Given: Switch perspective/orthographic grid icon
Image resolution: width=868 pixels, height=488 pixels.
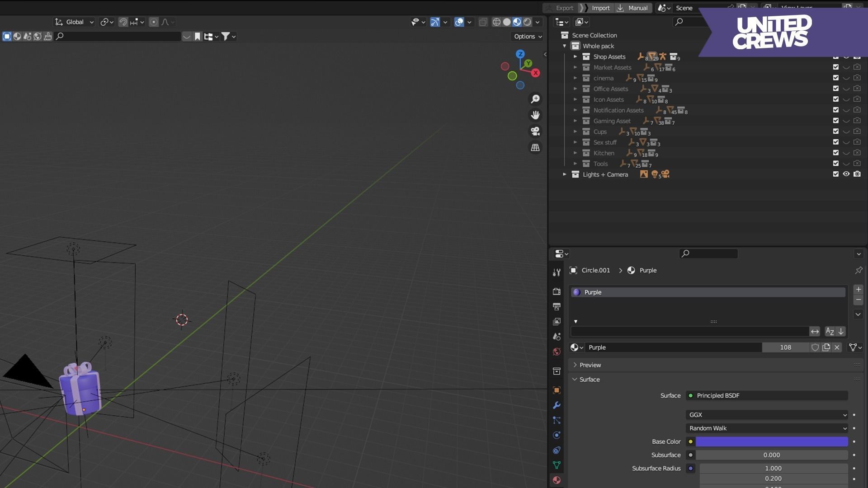Looking at the screenshot, I should [x=535, y=148].
